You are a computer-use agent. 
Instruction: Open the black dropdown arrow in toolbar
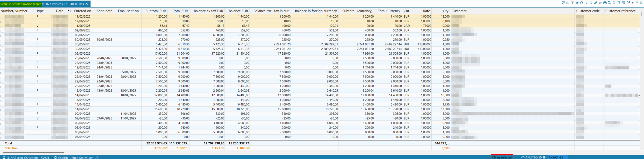633,3
